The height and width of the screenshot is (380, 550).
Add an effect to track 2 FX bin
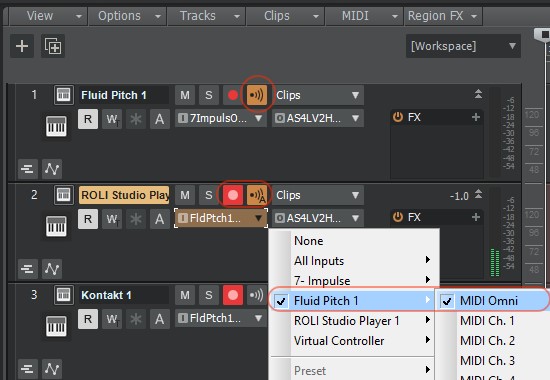(x=476, y=217)
